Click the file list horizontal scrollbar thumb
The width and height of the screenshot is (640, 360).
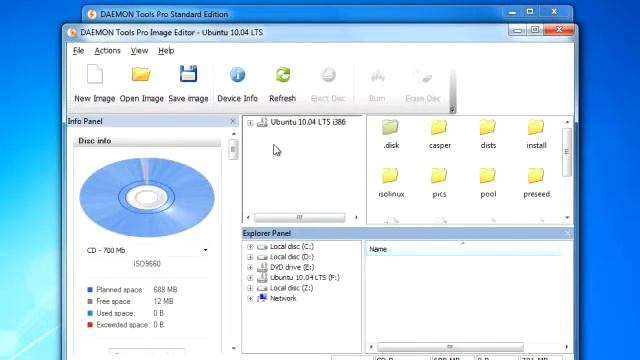(450, 347)
